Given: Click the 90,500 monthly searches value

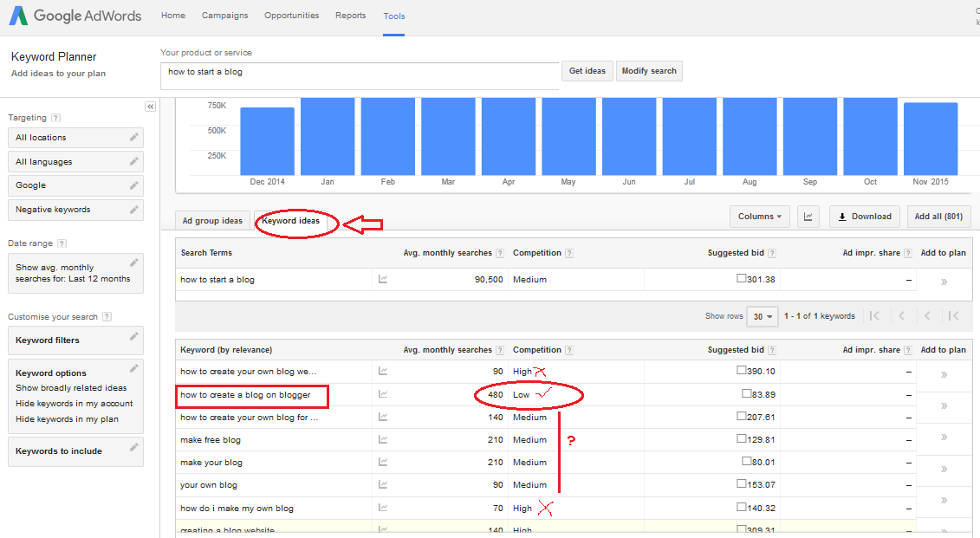Looking at the screenshot, I should tap(489, 279).
